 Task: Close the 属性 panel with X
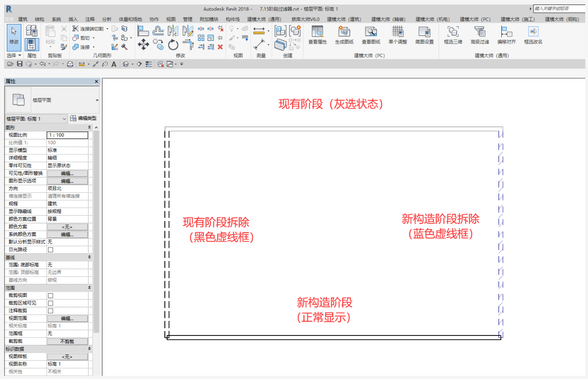coord(96,81)
